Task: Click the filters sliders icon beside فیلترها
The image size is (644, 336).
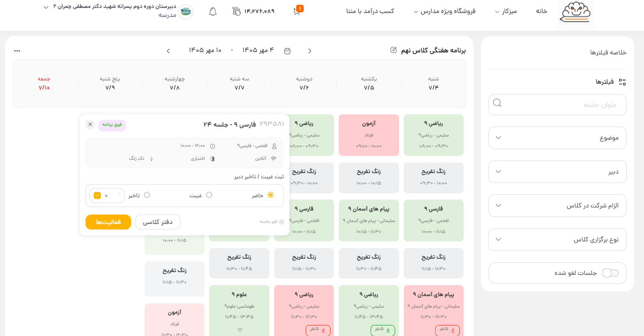Action: click(622, 82)
